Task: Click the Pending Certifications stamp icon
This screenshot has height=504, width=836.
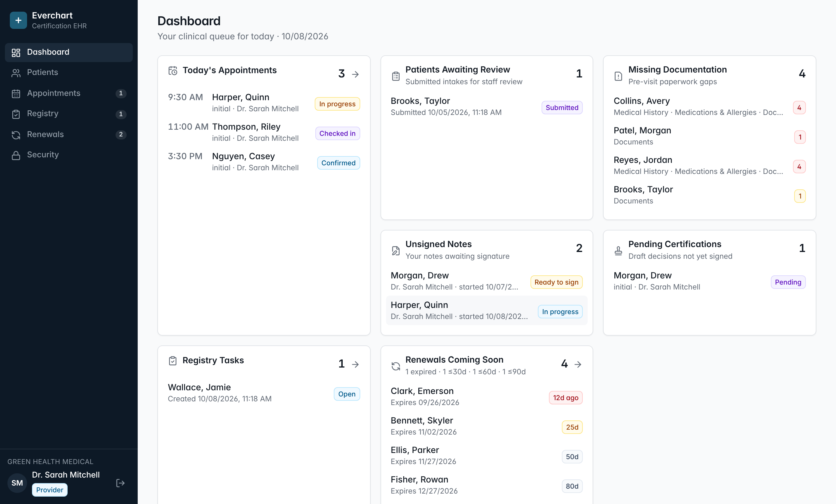Action: (618, 251)
